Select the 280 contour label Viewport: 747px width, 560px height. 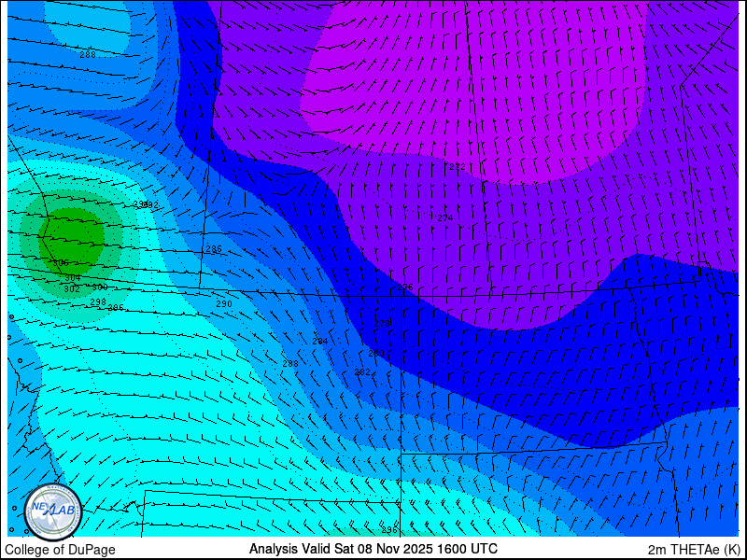376,354
